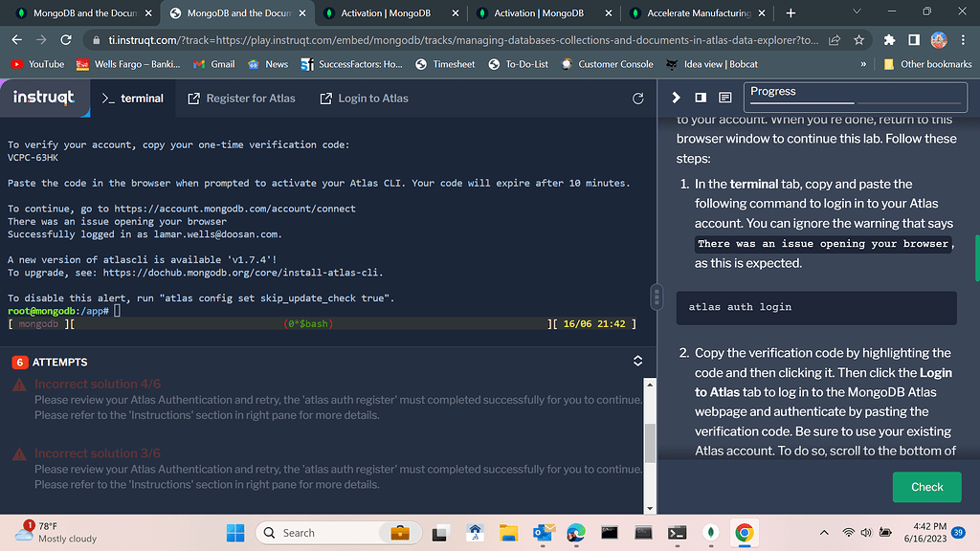Viewport: 980px width, 551px height.
Task: Switch to the Register for Atlas tab
Action: [x=241, y=99]
